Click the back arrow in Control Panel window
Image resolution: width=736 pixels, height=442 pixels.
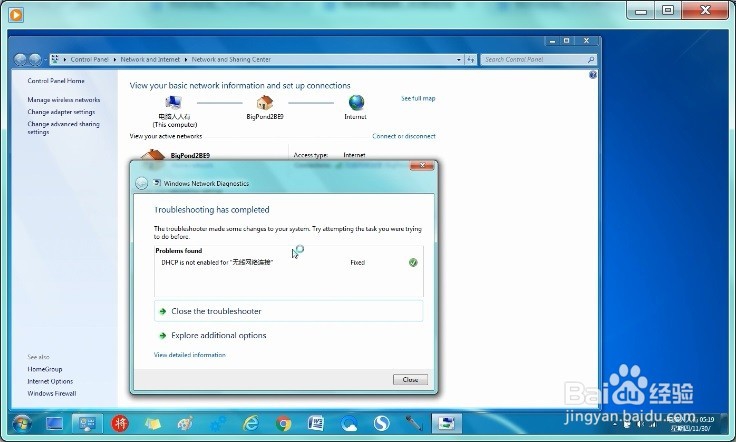(x=20, y=60)
